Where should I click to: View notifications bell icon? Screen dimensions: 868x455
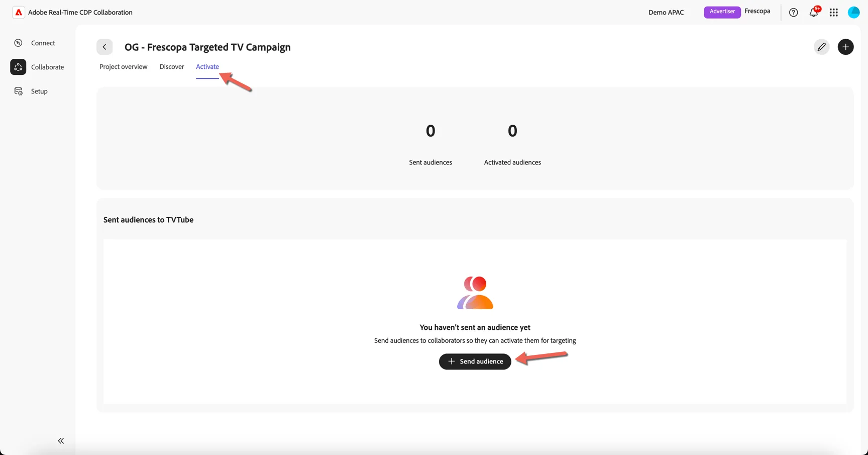pyautogui.click(x=813, y=13)
